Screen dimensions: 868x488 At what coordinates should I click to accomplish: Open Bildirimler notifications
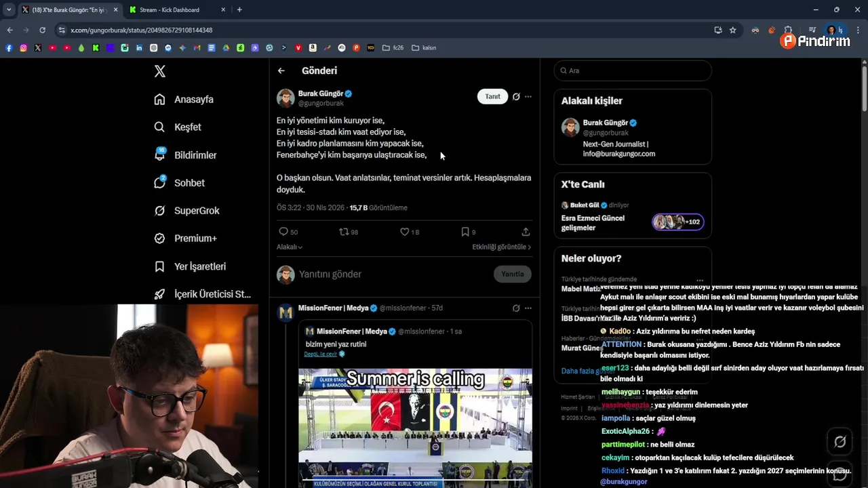click(x=185, y=155)
